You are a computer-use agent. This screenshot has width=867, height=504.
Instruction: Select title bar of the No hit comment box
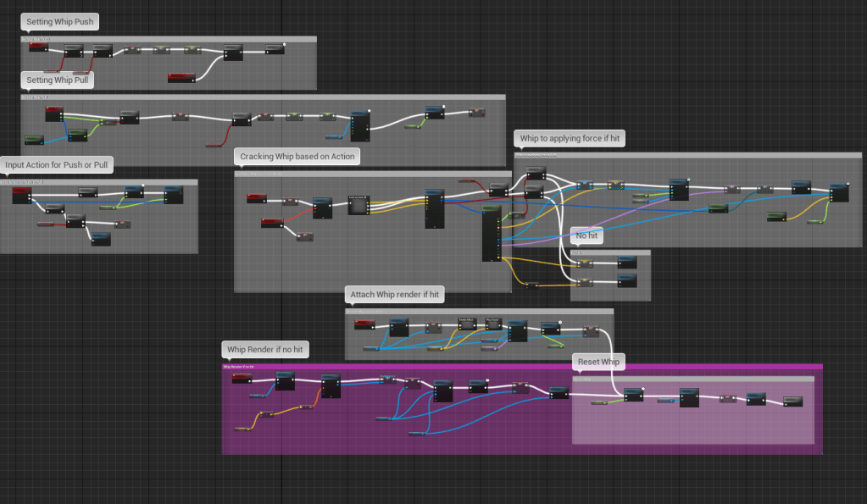[x=610, y=252]
